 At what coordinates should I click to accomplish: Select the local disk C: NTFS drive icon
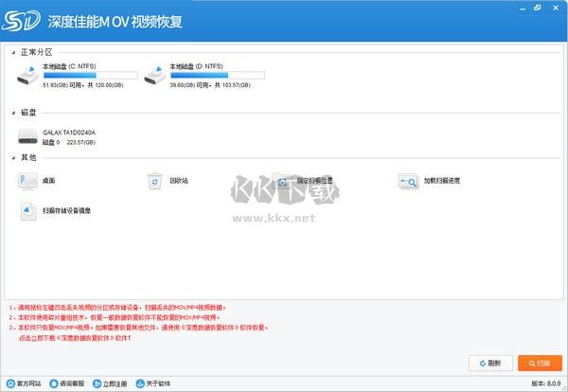pyautogui.click(x=27, y=75)
